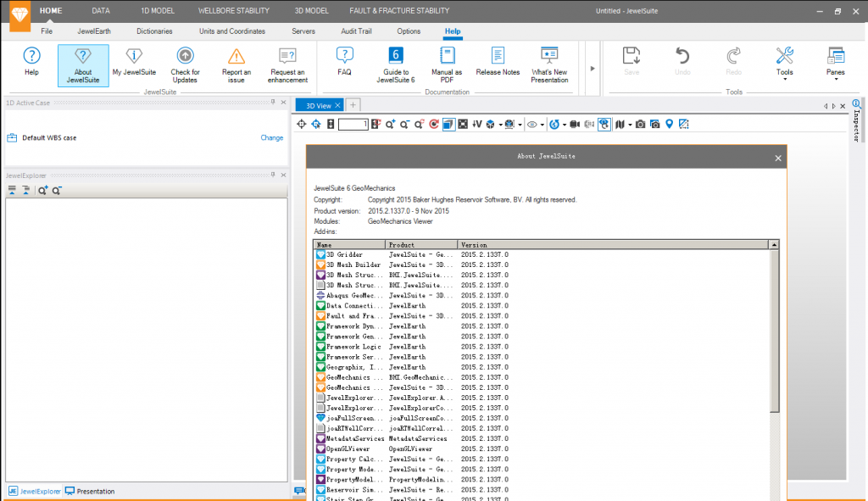Viewport: 868px width, 501px height.
Task: Toggle the highlighted globe rotation button
Action: click(604, 124)
